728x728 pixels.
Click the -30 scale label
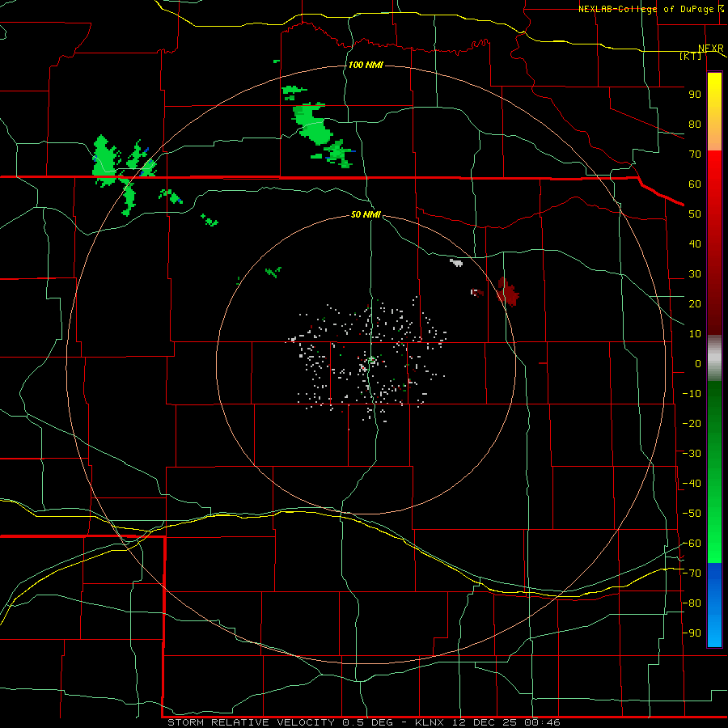pyautogui.click(x=692, y=454)
